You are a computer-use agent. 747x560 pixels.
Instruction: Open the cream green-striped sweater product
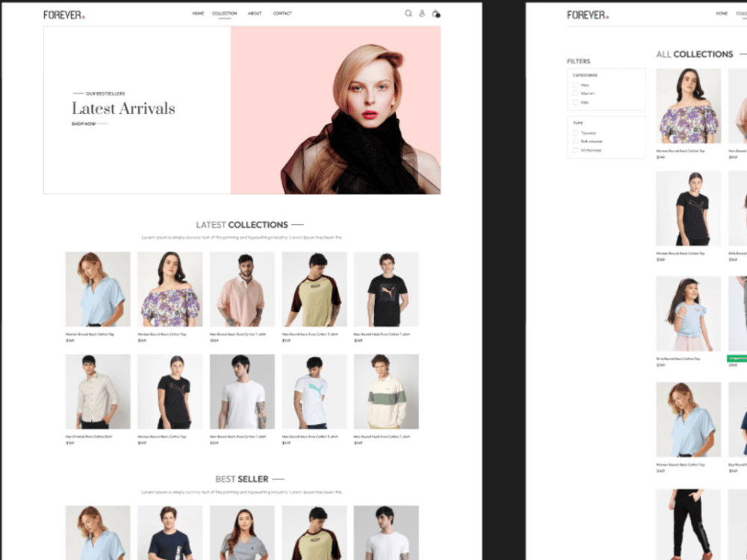(x=386, y=391)
